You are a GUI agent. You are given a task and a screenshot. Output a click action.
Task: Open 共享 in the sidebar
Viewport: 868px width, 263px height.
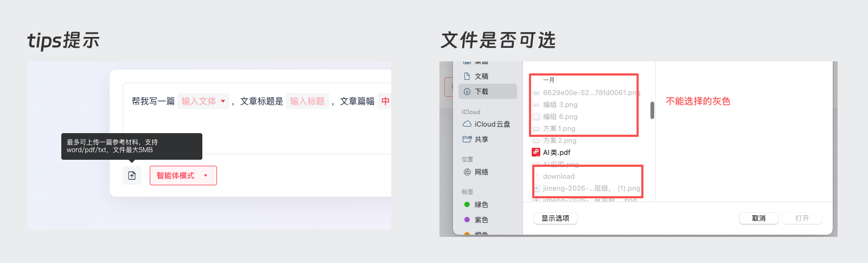click(488, 139)
